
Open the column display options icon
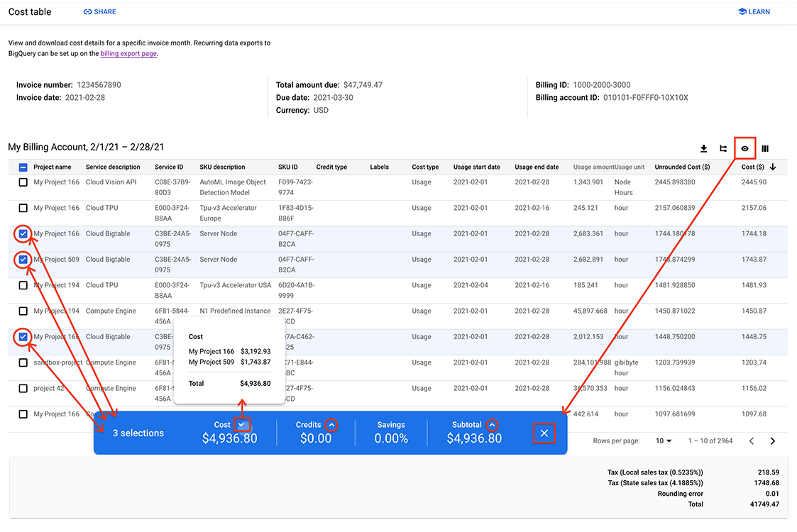click(765, 148)
